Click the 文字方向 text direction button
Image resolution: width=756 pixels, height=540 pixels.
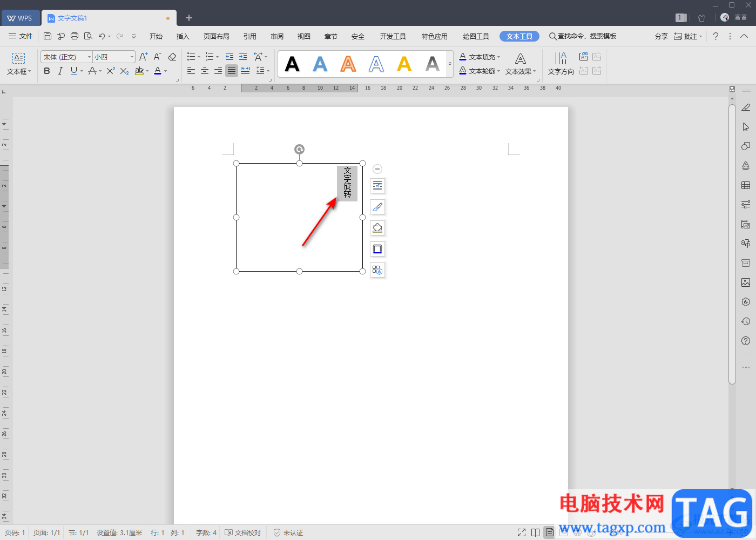coord(561,64)
